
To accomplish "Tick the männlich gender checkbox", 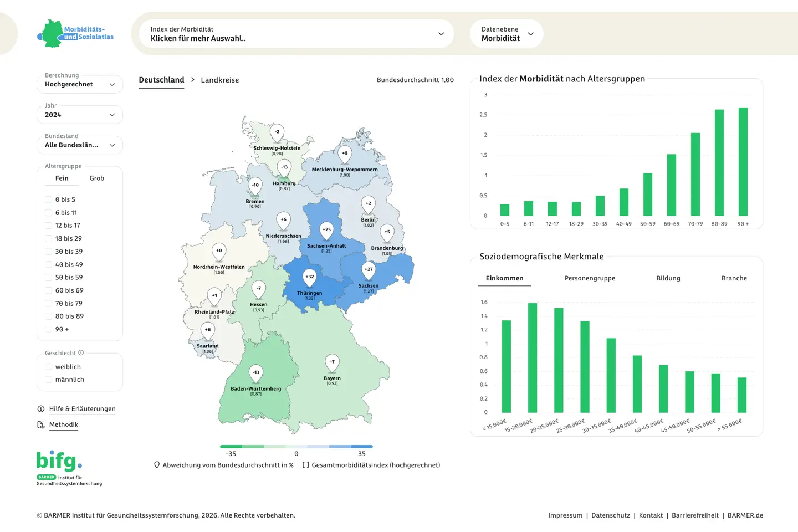I will pyautogui.click(x=48, y=380).
